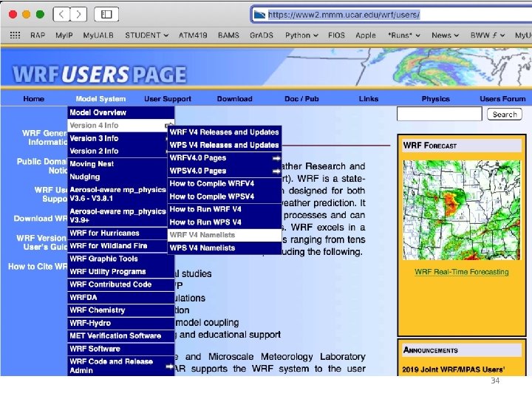Open How to Run WPS V4
Viewport: 532px width, 399px height.
[x=225, y=222]
